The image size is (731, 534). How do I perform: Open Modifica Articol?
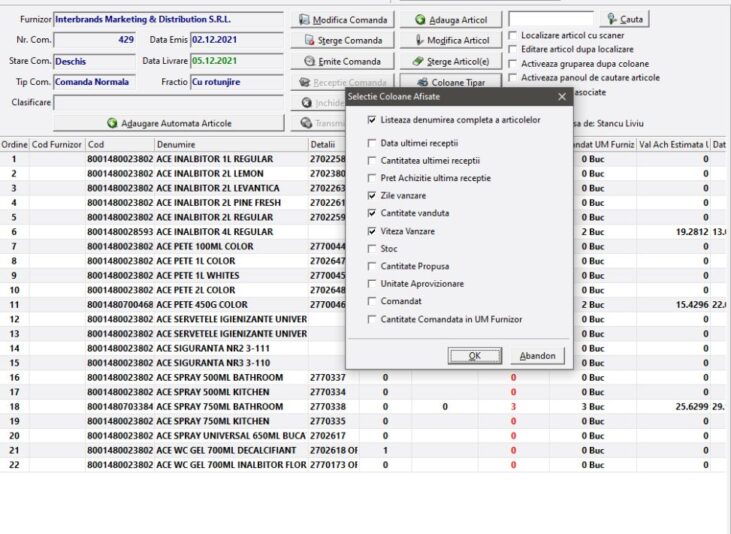point(449,41)
